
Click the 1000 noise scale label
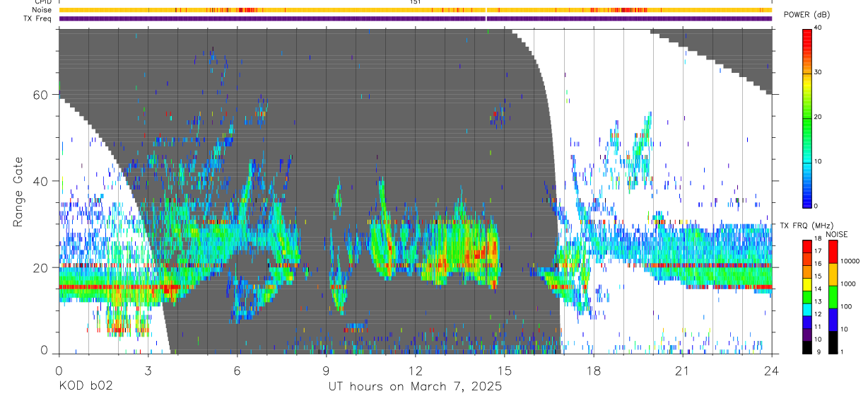(848, 284)
